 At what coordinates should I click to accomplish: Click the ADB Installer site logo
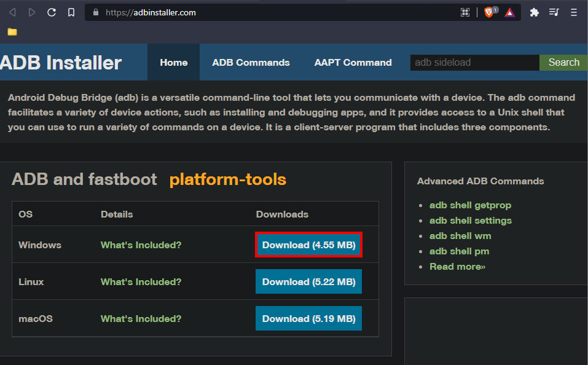(x=61, y=62)
